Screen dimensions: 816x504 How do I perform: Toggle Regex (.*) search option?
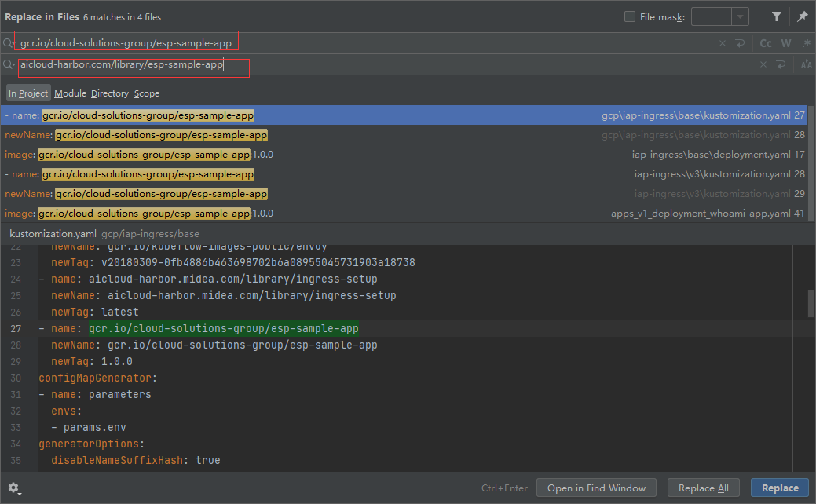pyautogui.click(x=806, y=43)
